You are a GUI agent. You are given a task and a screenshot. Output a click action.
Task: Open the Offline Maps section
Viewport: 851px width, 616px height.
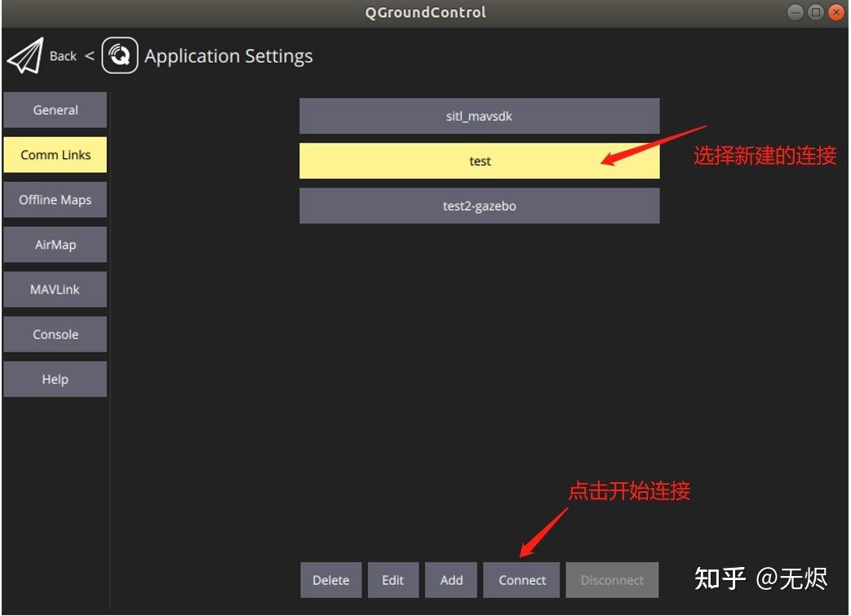tap(55, 200)
